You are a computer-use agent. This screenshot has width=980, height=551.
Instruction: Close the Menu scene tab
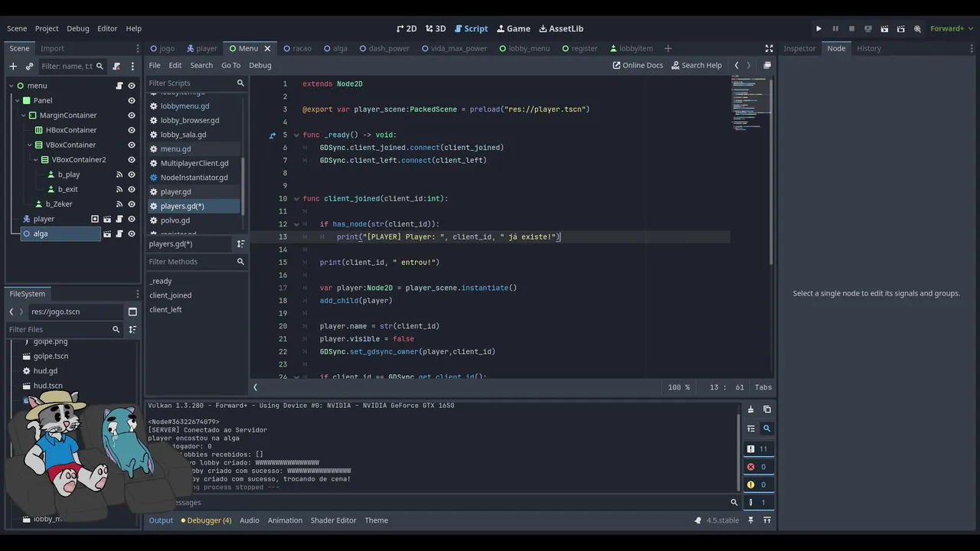point(267,48)
